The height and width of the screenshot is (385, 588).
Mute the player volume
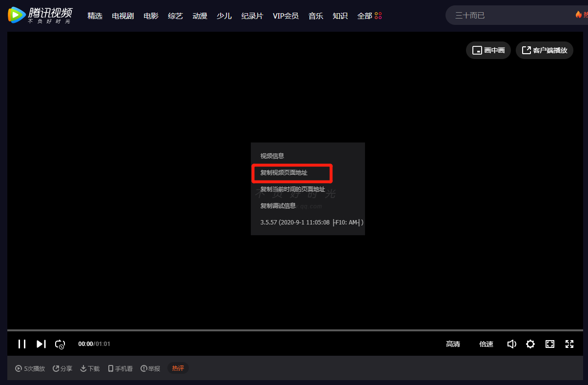tap(511, 344)
